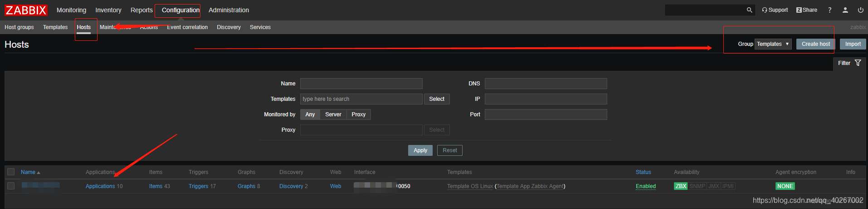Open the Configuration menu
868x209 pixels.
(180, 10)
